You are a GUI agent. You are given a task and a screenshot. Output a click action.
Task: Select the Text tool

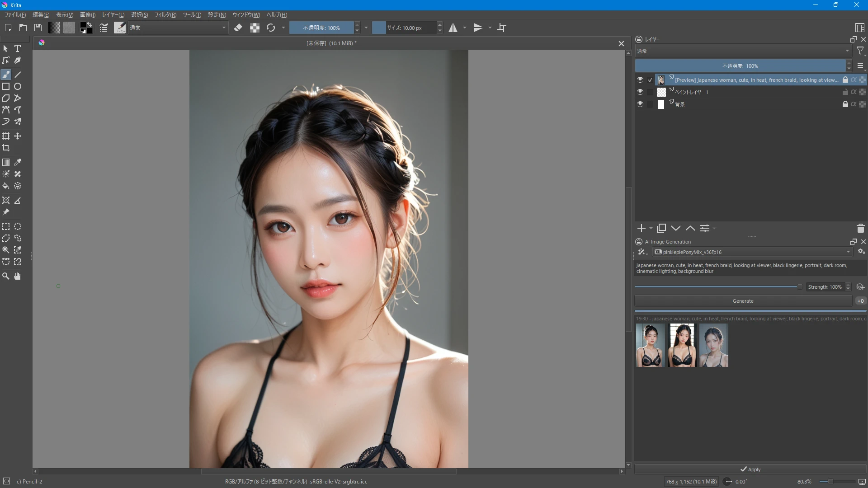pos(18,48)
